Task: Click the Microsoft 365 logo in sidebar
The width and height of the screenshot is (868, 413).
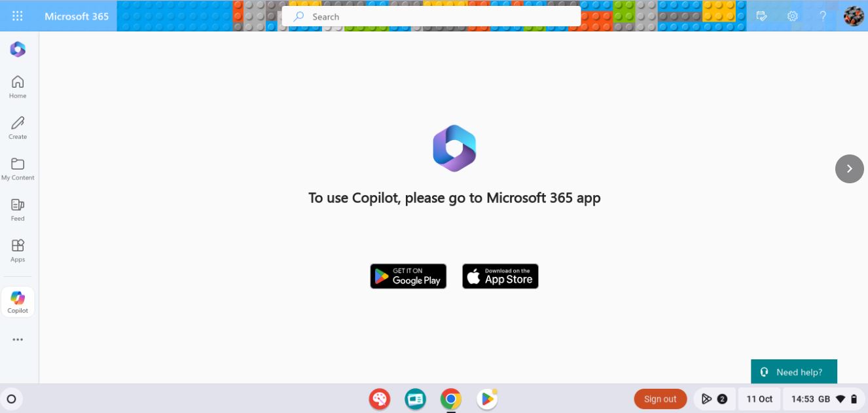Action: 18,49
